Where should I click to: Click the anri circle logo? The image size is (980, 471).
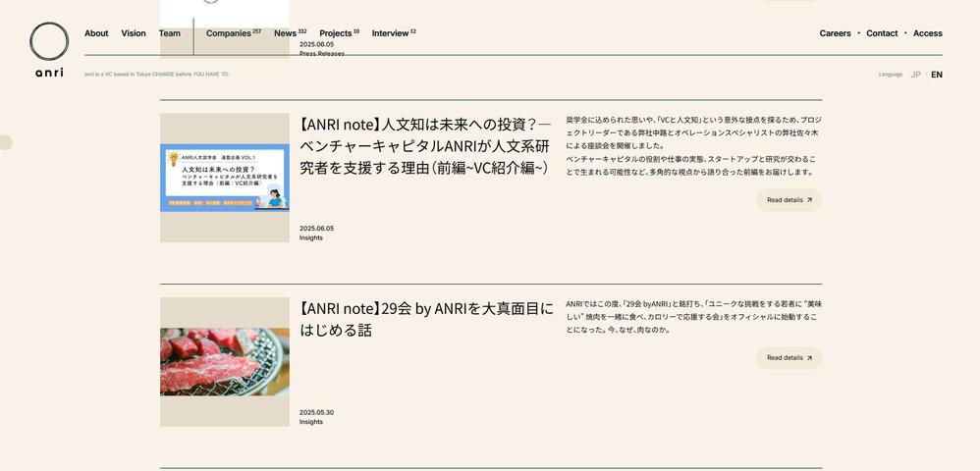coord(49,42)
